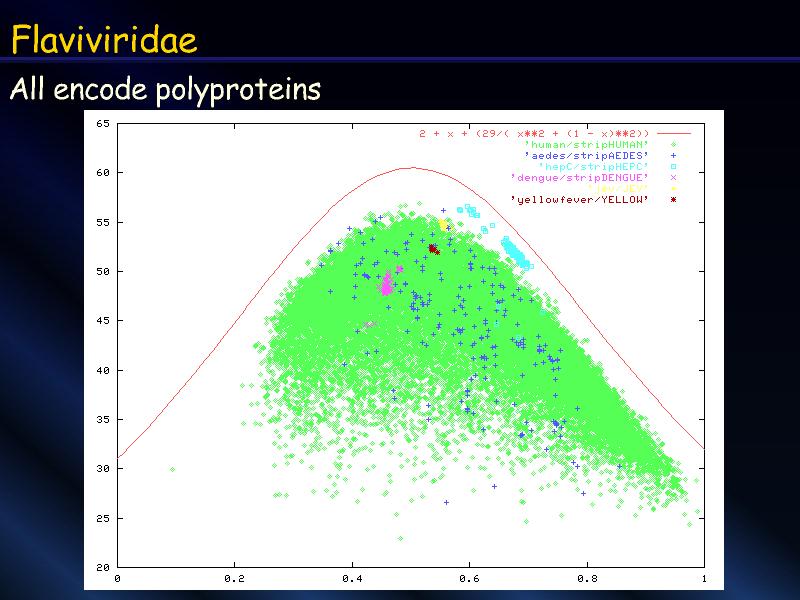800x600 pixels.
Task: Click the 'hepC/stripHEPC' legend text
Action: (x=593, y=166)
